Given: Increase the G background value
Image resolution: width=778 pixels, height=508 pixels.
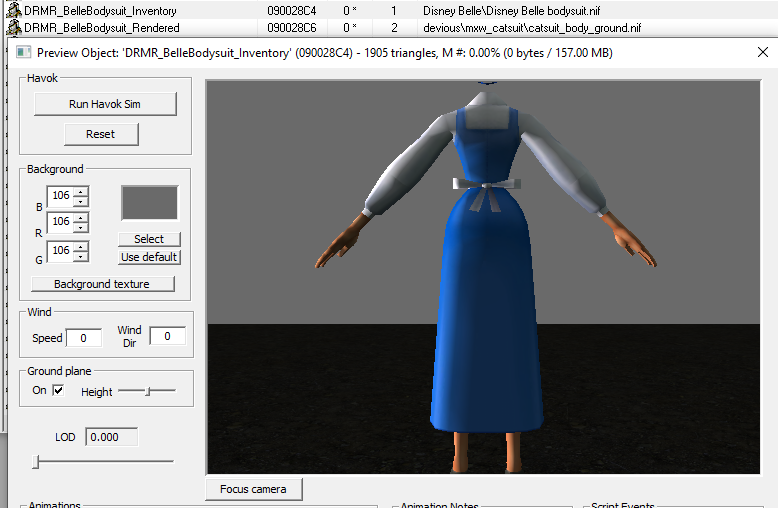Looking at the screenshot, I should [x=81, y=246].
